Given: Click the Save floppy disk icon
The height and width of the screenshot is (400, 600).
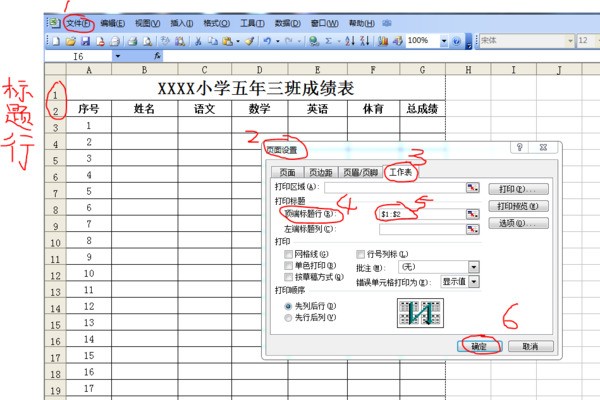Looking at the screenshot, I should (x=85, y=41).
